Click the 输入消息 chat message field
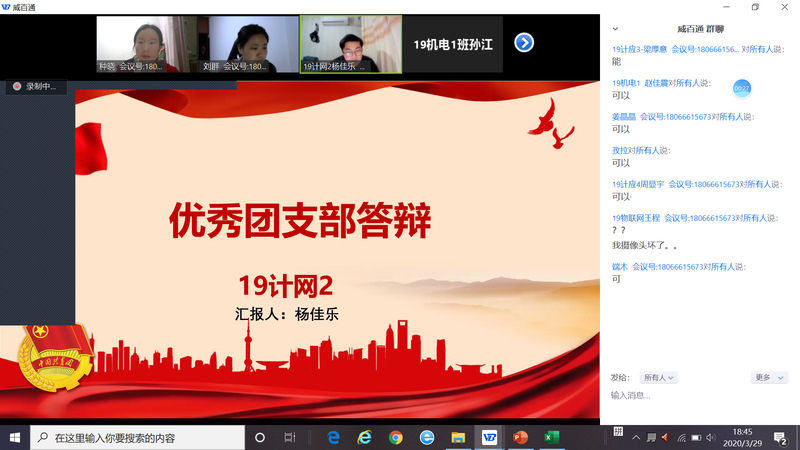Viewport: 800px width, 450px height. coord(700,395)
